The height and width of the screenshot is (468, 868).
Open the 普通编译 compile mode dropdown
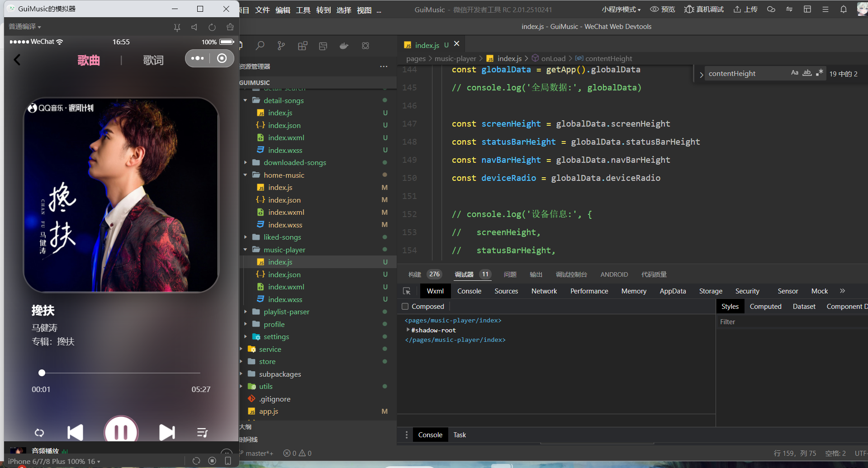coord(25,27)
